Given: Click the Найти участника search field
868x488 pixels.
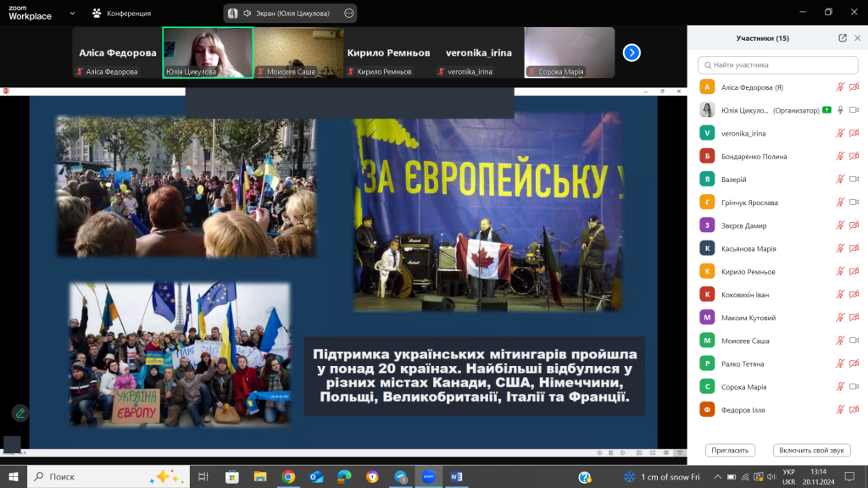Looking at the screenshot, I should [777, 64].
